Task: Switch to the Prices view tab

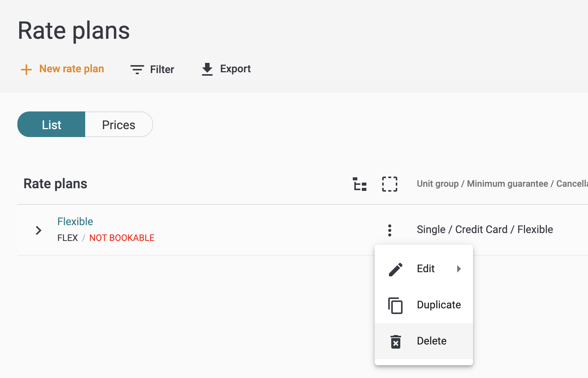Action: coord(119,125)
